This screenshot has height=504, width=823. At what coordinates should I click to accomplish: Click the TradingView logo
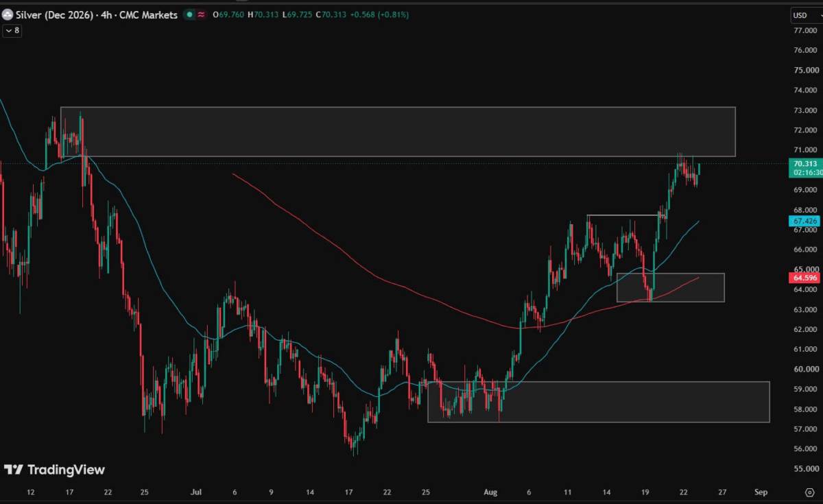[55, 470]
